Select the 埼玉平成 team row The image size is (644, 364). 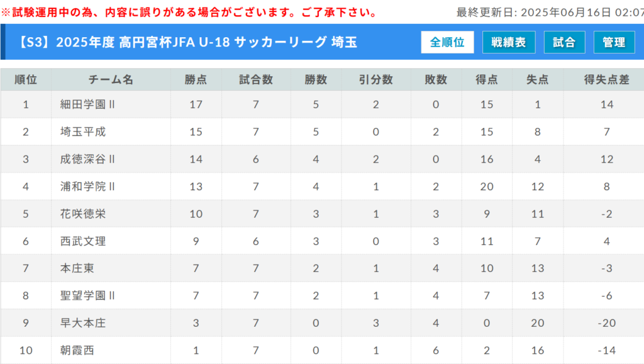(322, 132)
